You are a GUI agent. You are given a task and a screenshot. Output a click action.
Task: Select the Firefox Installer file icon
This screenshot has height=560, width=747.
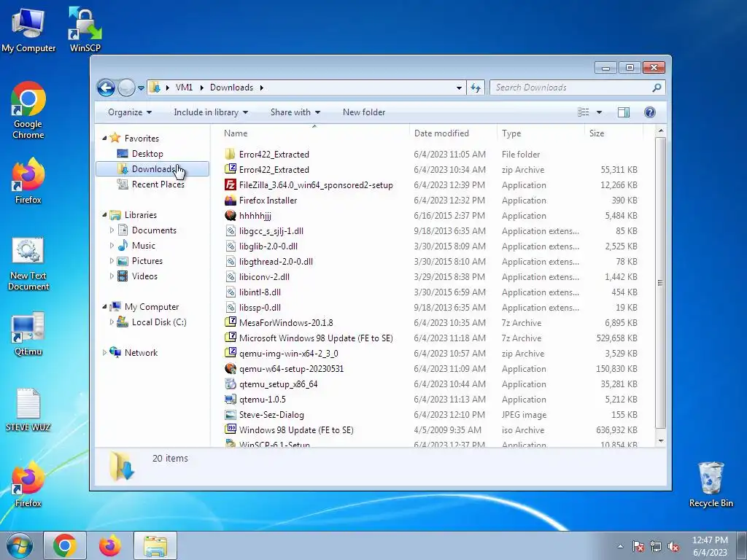click(230, 200)
